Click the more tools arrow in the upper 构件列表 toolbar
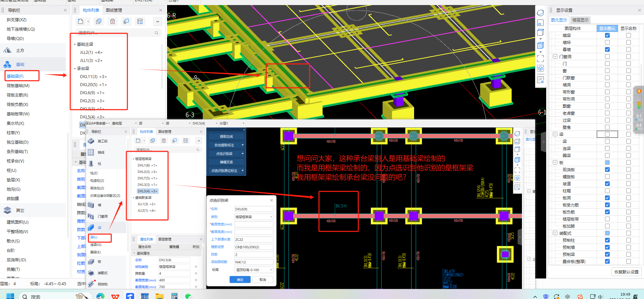The height and width of the screenshot is (299, 644). [x=158, y=22]
